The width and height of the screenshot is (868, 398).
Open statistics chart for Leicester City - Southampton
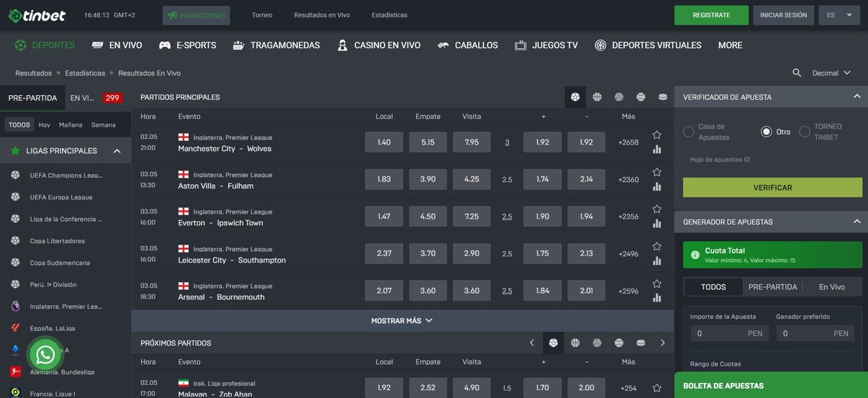(x=656, y=261)
